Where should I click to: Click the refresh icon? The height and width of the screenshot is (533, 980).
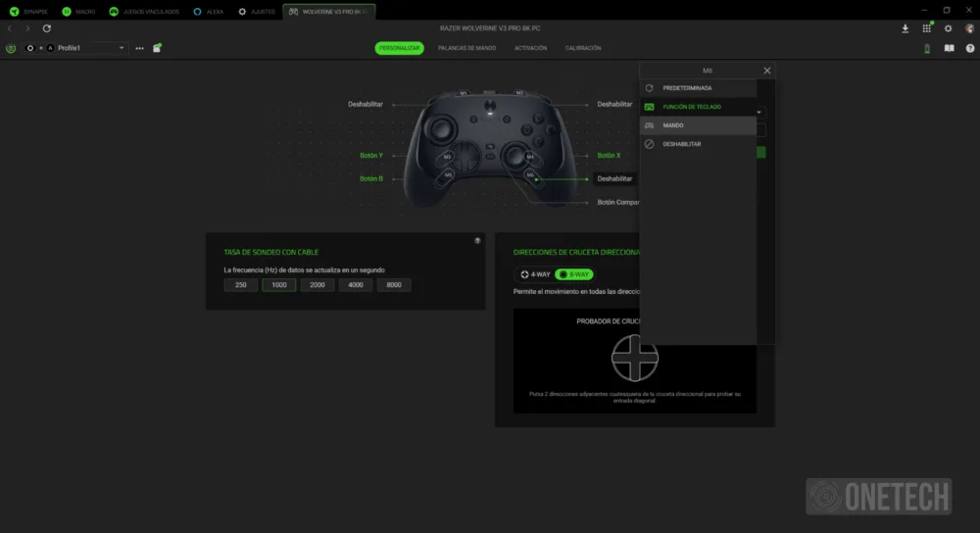tap(47, 28)
